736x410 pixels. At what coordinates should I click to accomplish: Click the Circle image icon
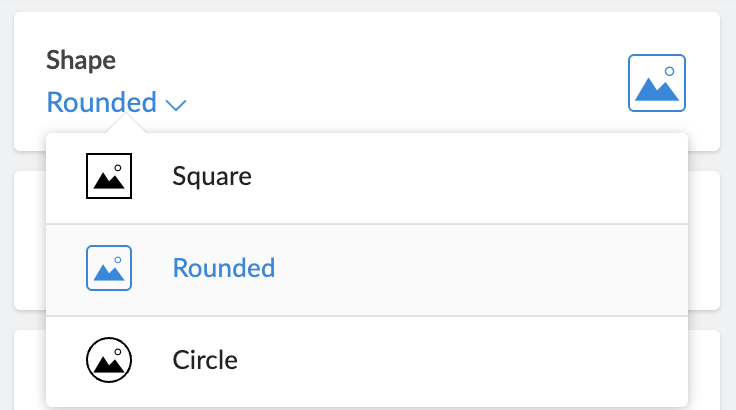[x=109, y=359]
